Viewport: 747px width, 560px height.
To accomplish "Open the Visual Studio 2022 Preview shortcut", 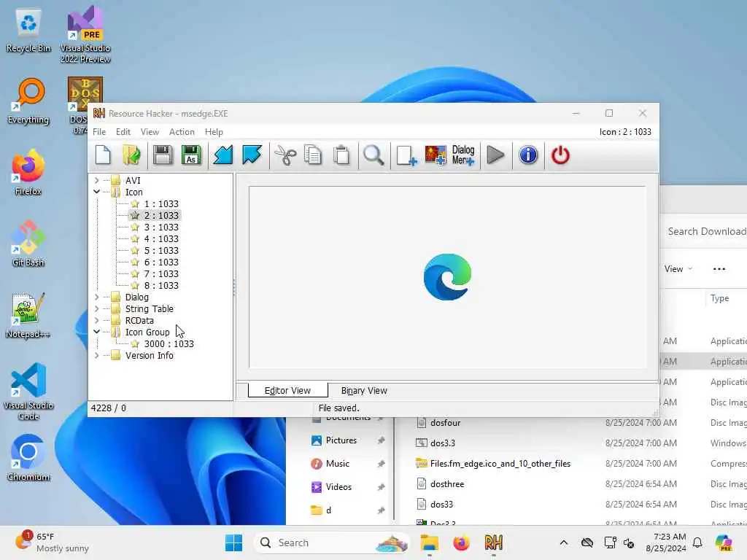I will pos(85,34).
